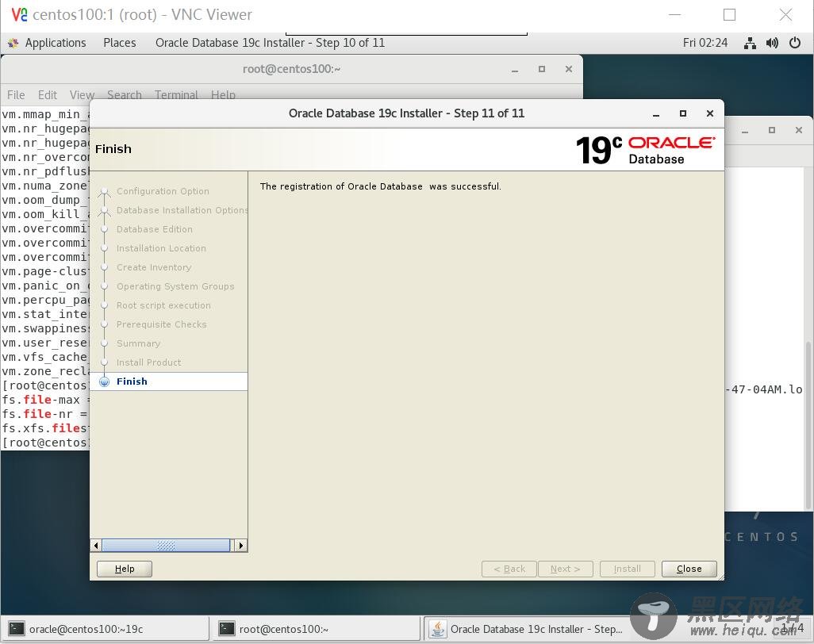Minimize the root@centos100 terminal window
Viewport: 814px width, 644px height.
point(515,70)
